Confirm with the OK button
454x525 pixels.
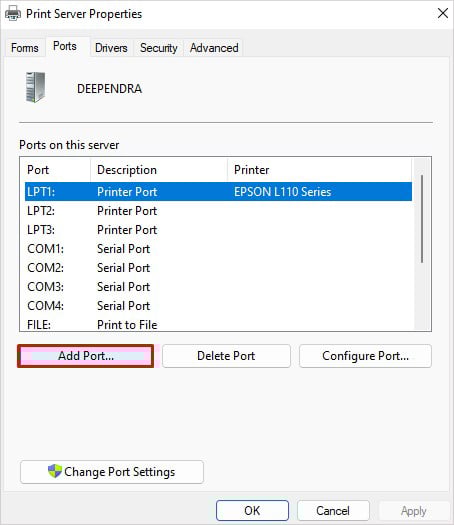tap(252, 511)
